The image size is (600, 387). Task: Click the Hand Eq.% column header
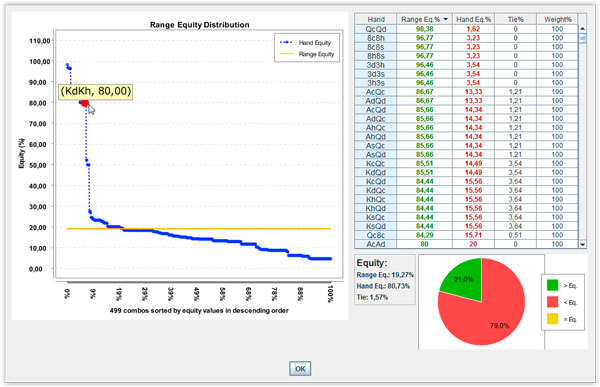point(473,19)
